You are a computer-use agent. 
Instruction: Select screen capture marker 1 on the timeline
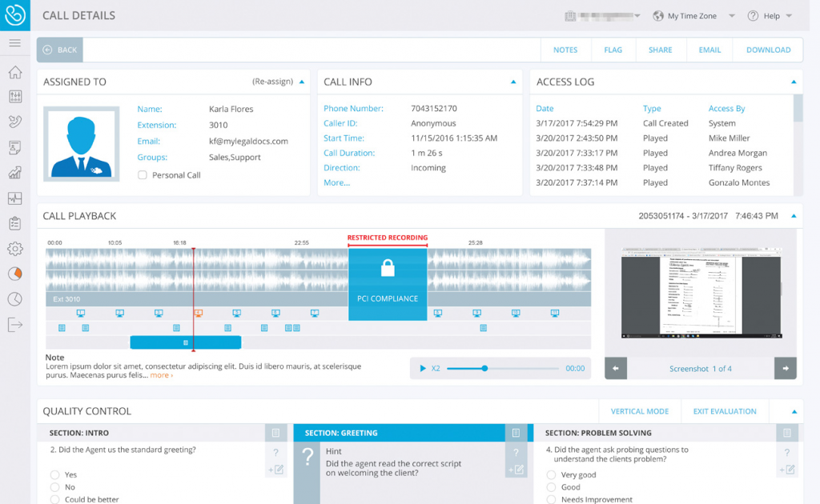coord(81,313)
